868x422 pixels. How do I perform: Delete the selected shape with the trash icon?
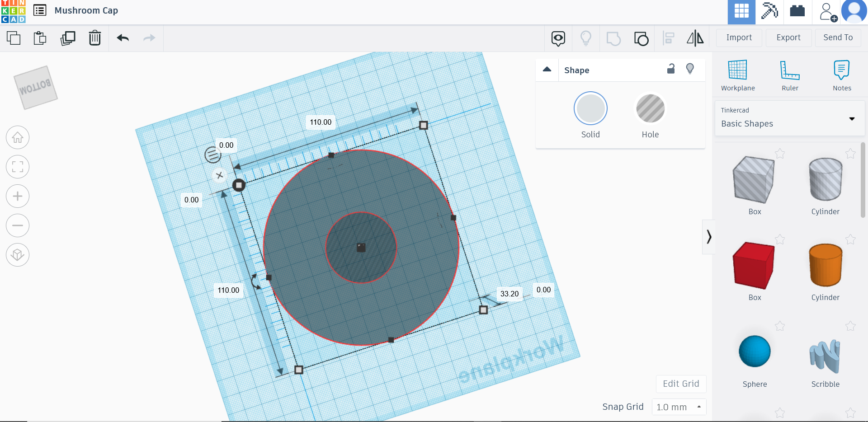tap(95, 38)
